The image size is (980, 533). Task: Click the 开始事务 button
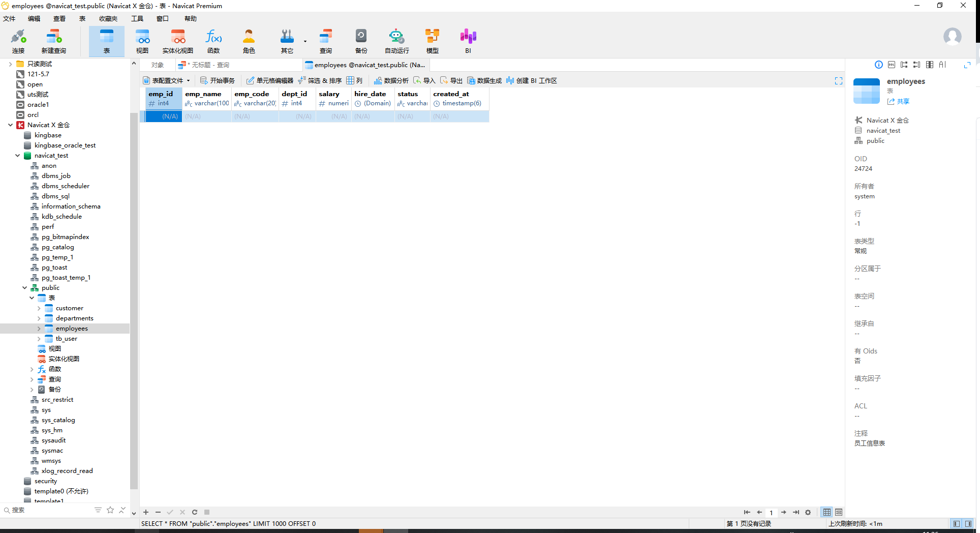218,81
